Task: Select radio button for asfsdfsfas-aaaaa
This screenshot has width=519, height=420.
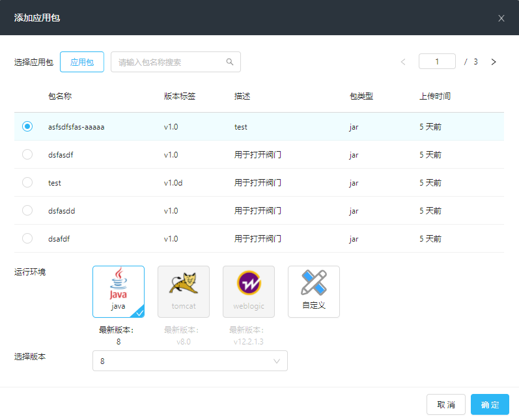Action: tap(27, 126)
